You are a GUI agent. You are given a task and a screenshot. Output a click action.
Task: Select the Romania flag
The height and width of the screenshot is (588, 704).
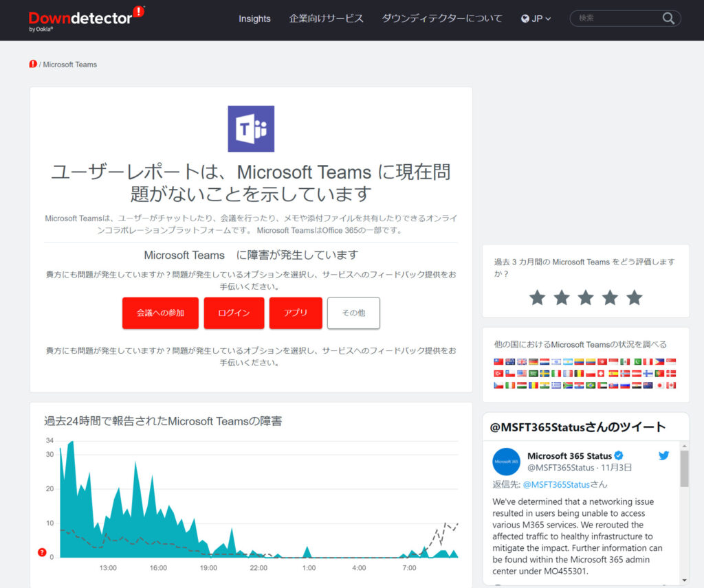coord(533,385)
